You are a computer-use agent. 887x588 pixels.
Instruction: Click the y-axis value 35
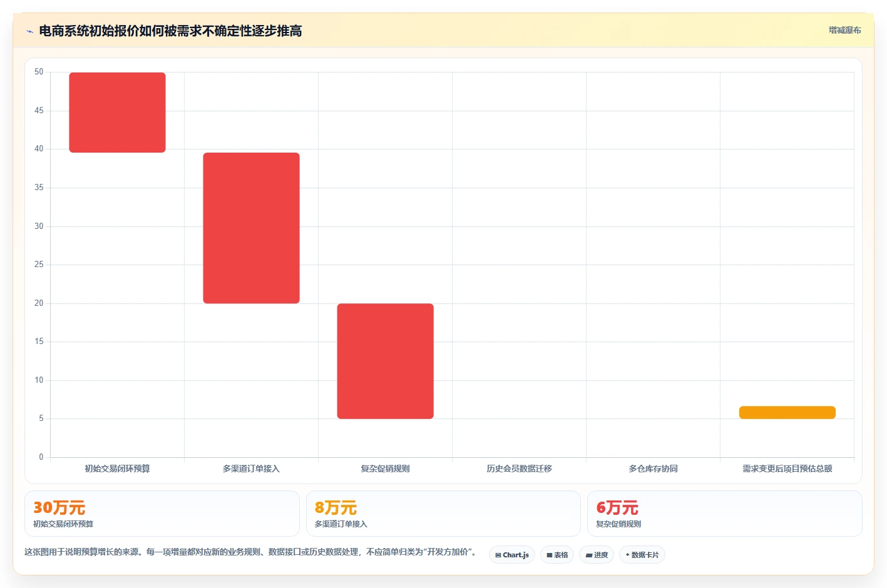(39, 188)
